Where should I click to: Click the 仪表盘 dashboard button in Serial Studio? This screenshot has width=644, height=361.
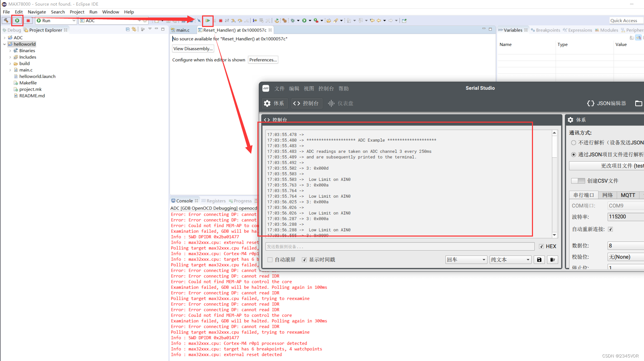pos(340,103)
